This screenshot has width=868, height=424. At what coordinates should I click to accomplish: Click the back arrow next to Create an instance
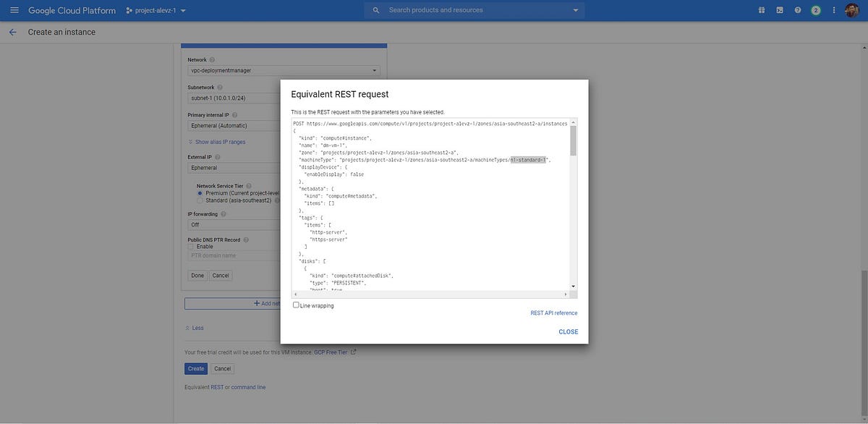click(x=13, y=31)
